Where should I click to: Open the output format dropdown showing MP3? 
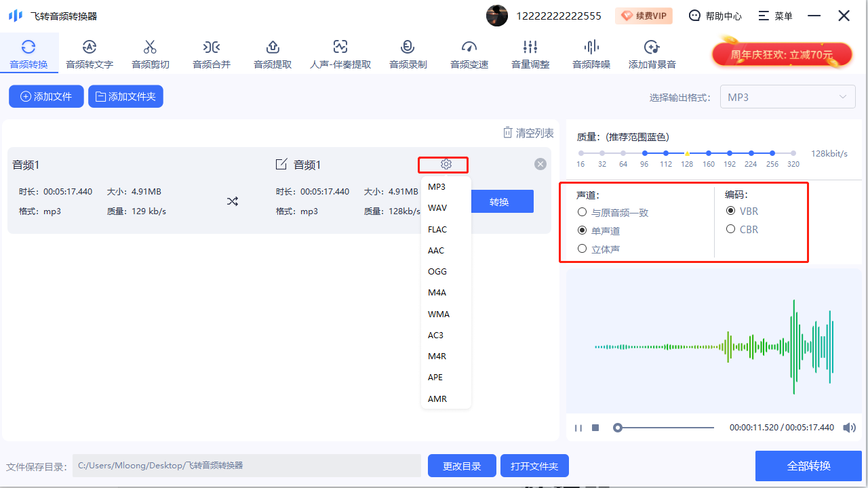pos(787,96)
